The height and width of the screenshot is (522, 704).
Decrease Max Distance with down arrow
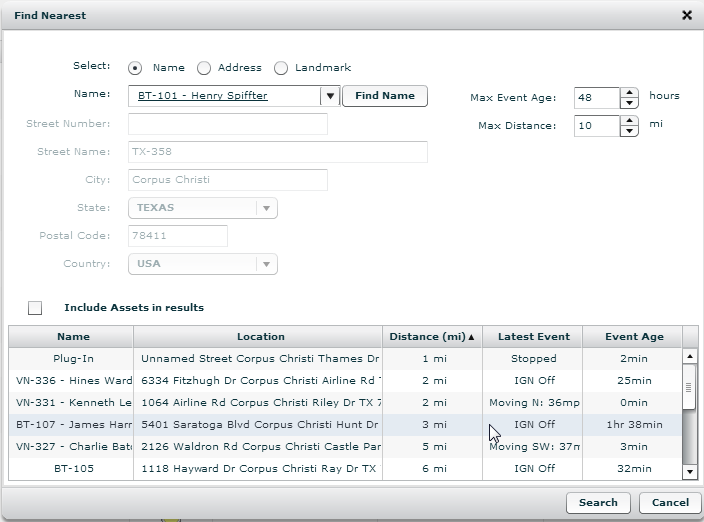pos(629,131)
